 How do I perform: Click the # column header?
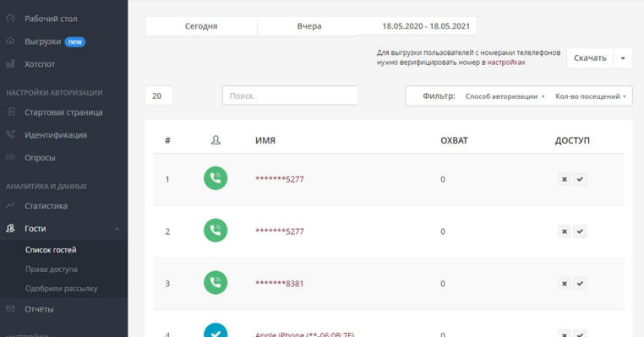[x=167, y=140]
